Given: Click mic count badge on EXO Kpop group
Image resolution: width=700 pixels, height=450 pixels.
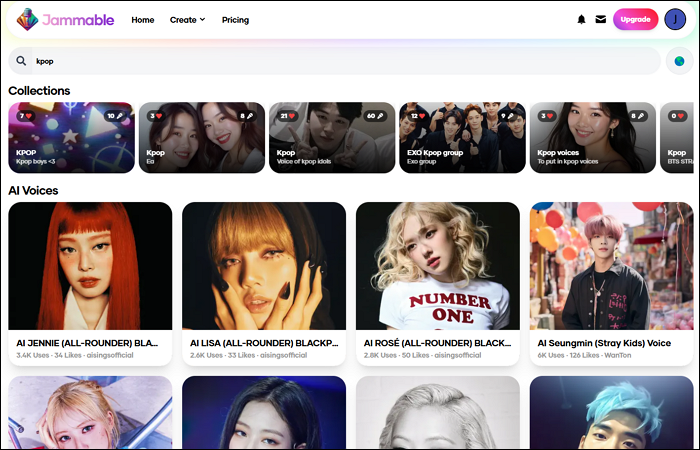Looking at the screenshot, I should pyautogui.click(x=507, y=116).
